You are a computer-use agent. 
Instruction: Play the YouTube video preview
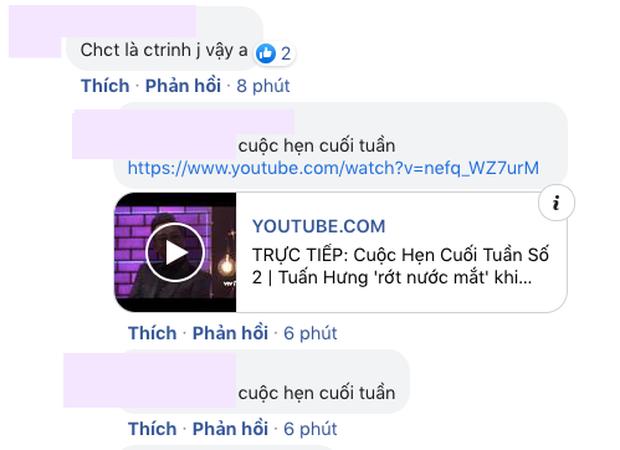point(175,252)
